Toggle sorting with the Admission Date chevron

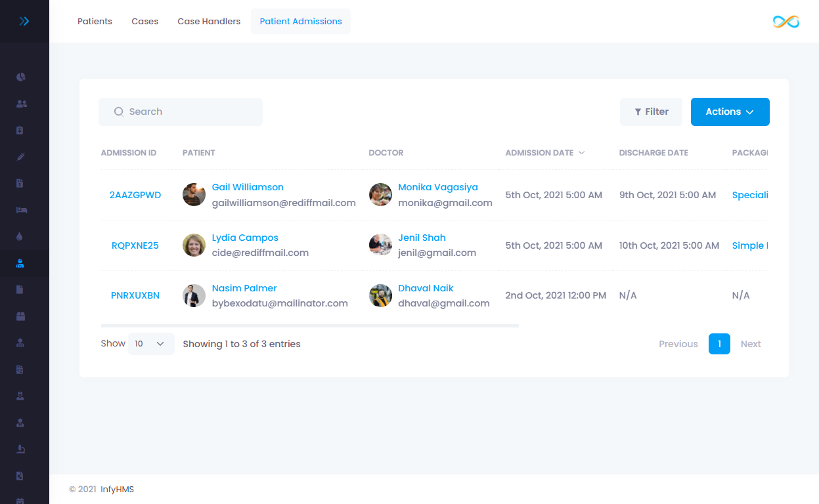tap(581, 152)
